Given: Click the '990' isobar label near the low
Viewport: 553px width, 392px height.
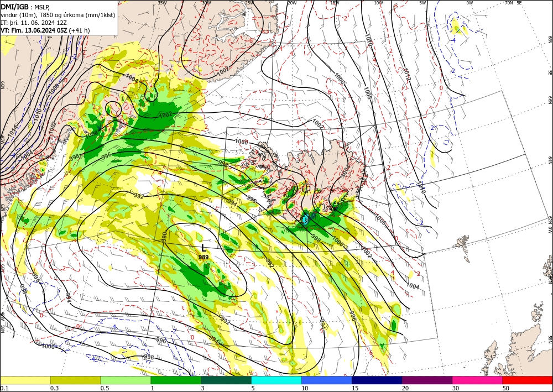Looking at the screenshot, I should click(164, 236).
